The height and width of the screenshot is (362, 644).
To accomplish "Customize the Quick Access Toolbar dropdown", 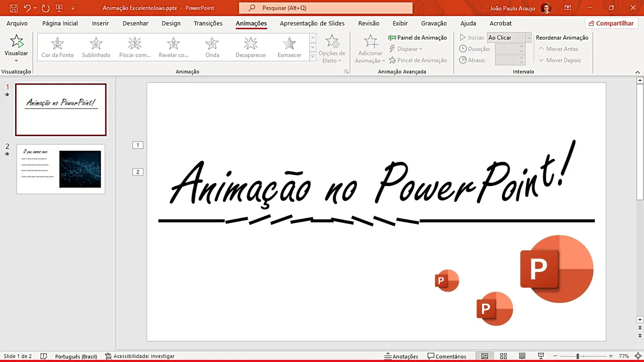I will pyautogui.click(x=73, y=8).
